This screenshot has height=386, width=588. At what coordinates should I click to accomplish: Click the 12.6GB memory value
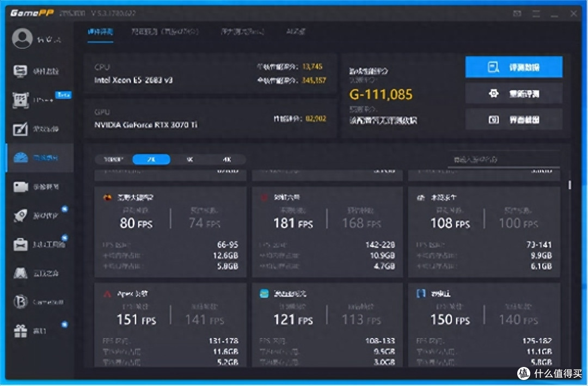(x=225, y=255)
